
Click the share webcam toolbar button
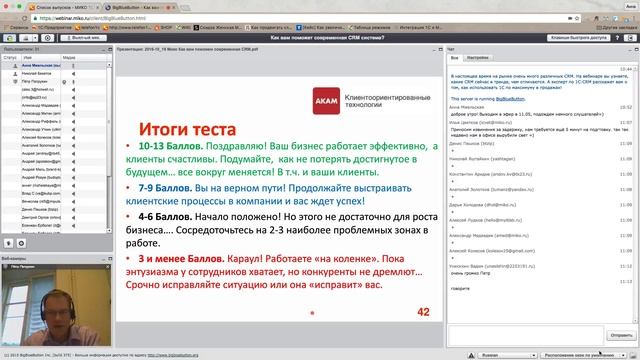tap(26, 38)
